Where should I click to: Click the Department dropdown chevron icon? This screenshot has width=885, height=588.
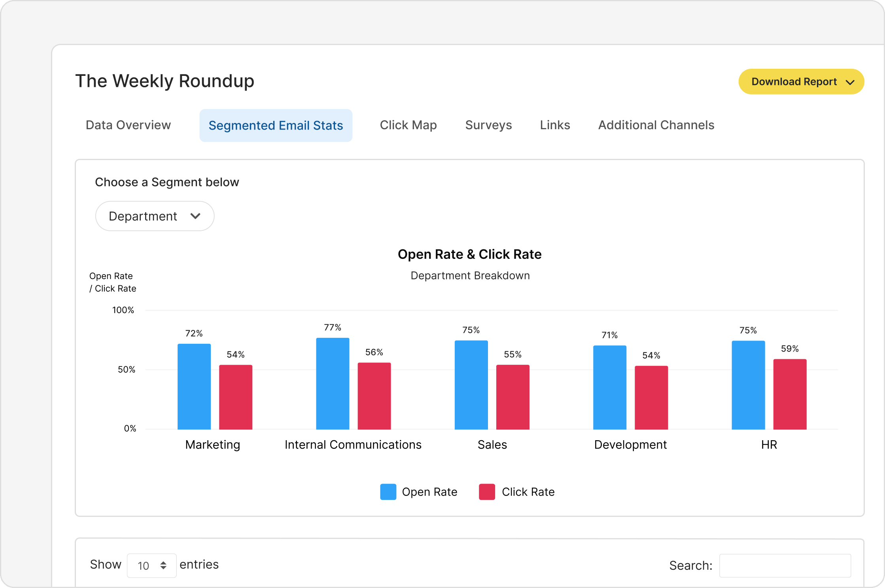(195, 216)
